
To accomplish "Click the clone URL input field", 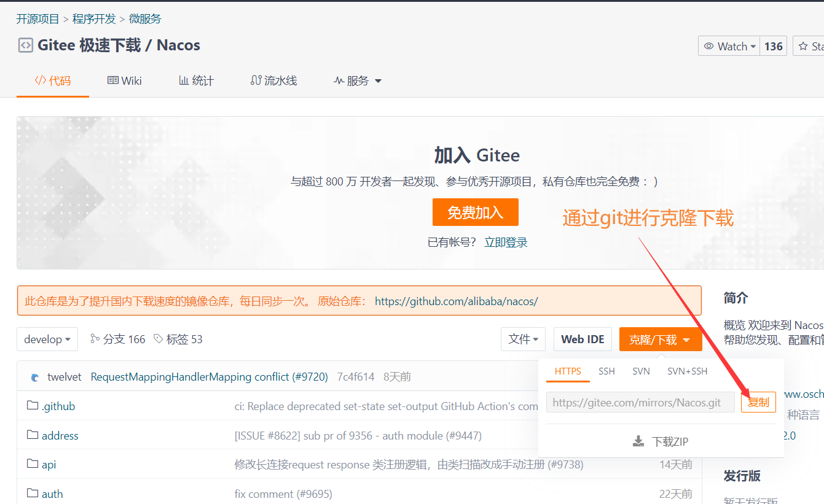I will 640,402.
